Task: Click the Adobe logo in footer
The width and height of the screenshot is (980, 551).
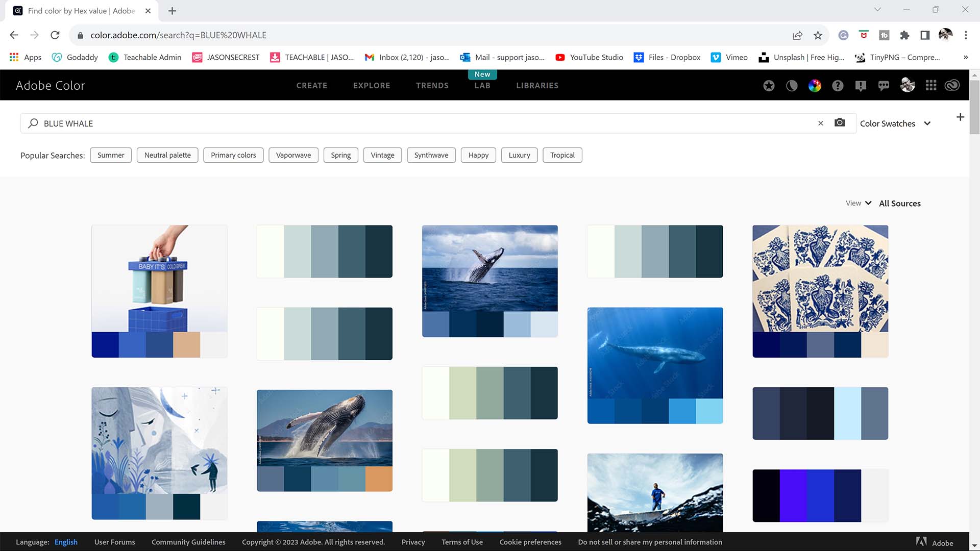Action: coord(935,542)
